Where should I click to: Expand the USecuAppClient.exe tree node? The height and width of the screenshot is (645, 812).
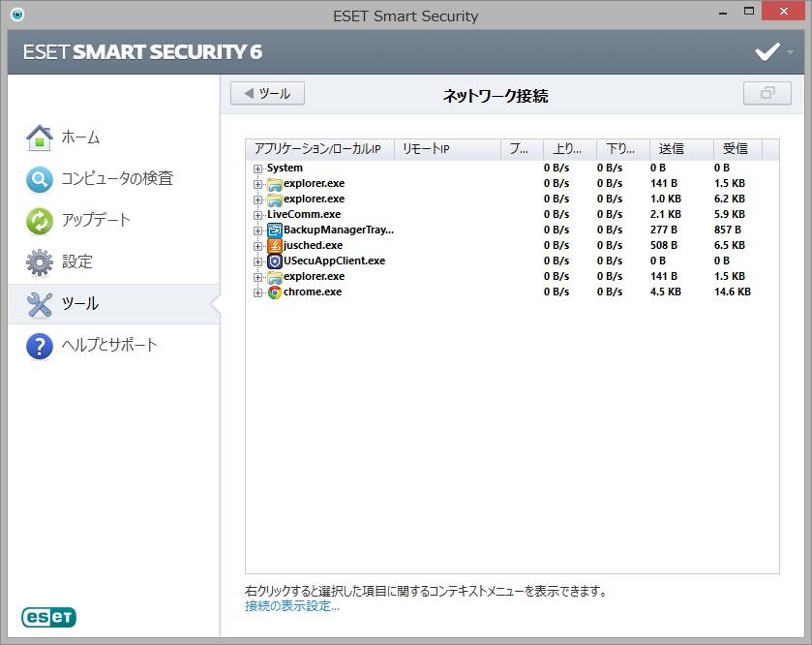[x=257, y=261]
